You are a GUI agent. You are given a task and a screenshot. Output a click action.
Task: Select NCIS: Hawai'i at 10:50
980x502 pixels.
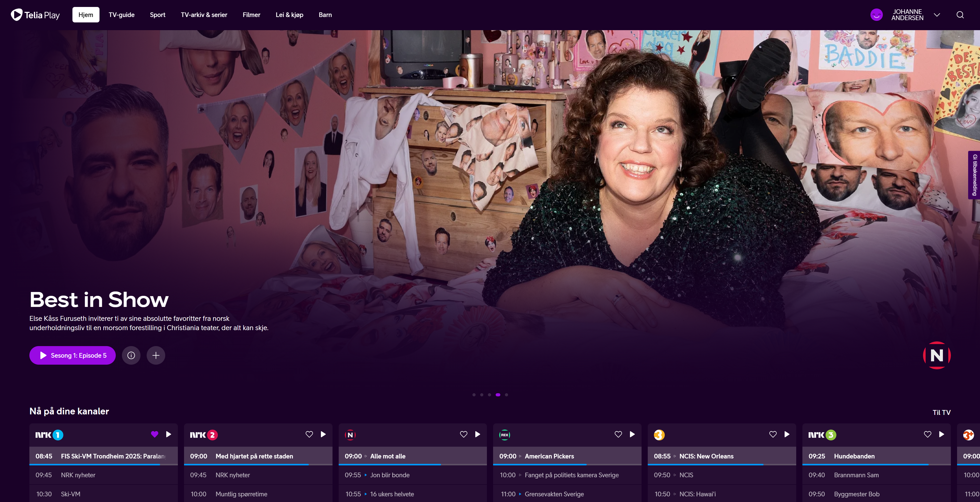click(722, 494)
